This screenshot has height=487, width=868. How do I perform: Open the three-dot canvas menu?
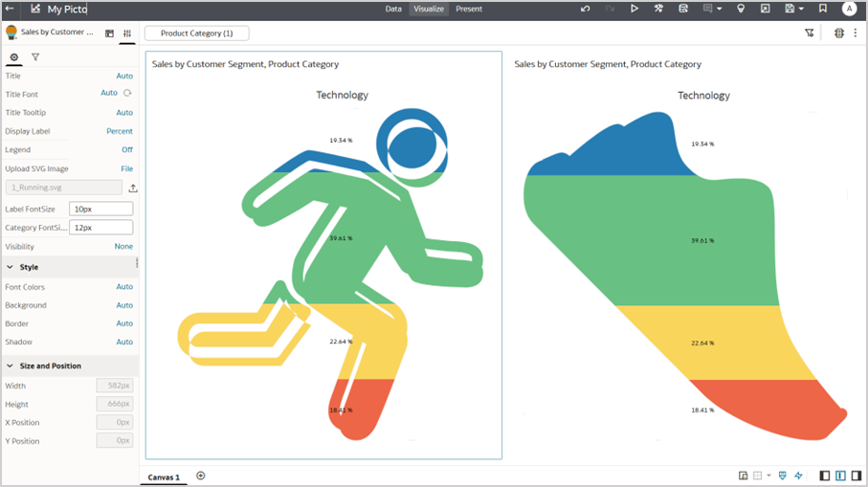[x=856, y=33]
